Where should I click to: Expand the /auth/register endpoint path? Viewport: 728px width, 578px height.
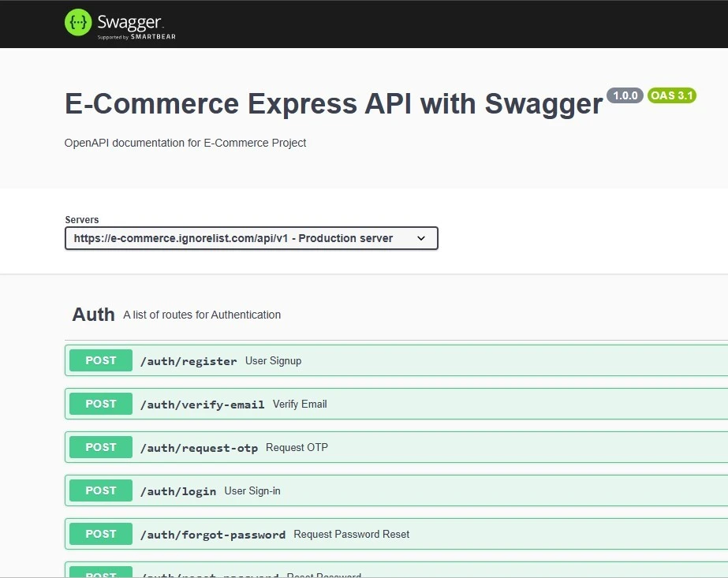click(x=189, y=361)
